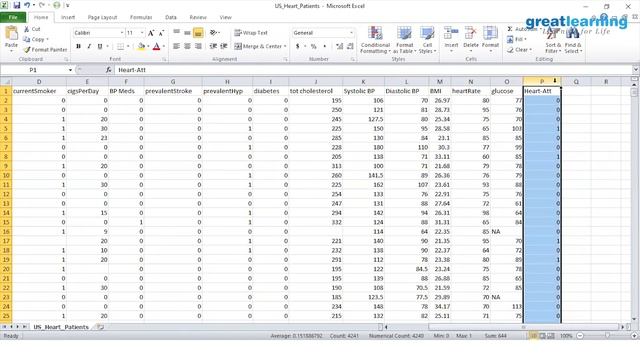Viewport: 640px width, 360px height.
Task: Open the View ribbon tab
Action: tap(225, 17)
